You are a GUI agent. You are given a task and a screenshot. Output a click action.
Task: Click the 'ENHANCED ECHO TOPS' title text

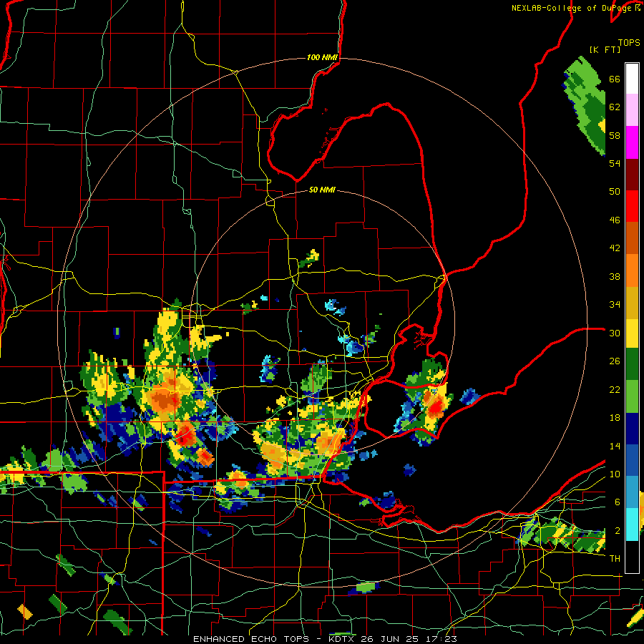point(251,639)
